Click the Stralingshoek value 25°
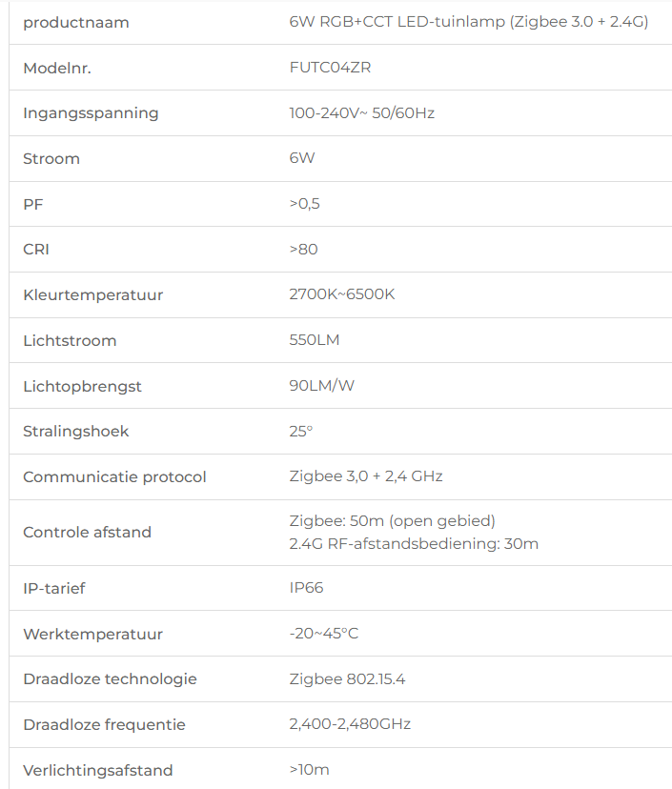 (300, 432)
